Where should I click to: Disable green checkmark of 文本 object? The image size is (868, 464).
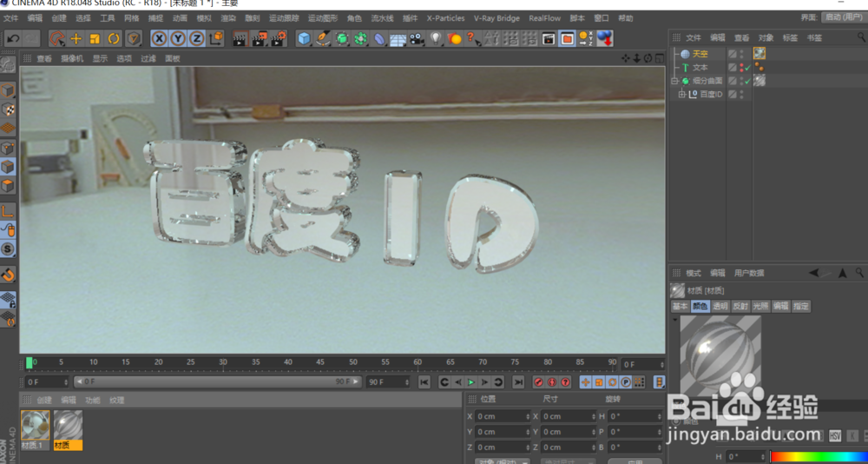point(748,68)
